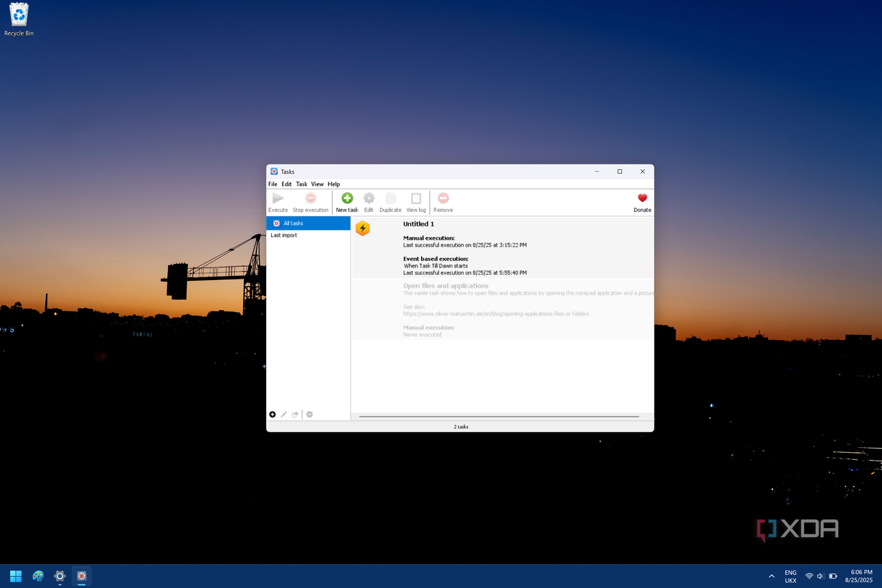Open the Edit menu
The image size is (882, 588).
click(286, 184)
